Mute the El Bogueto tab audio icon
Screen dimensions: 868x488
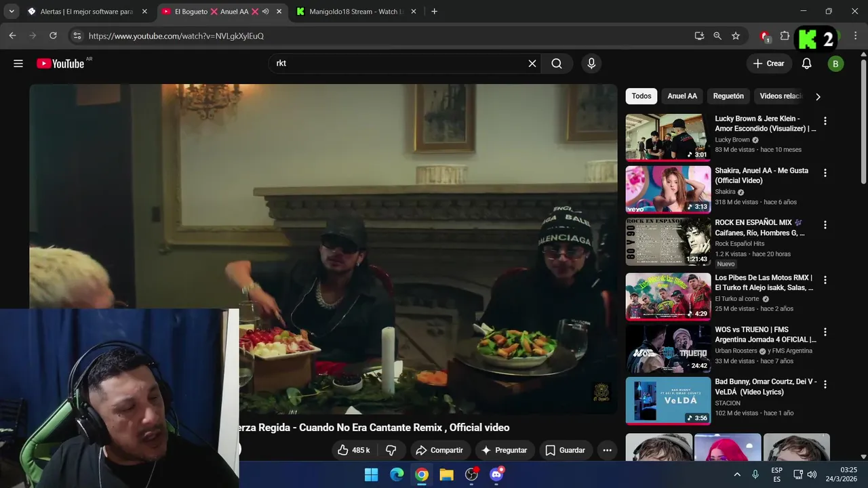tap(265, 12)
